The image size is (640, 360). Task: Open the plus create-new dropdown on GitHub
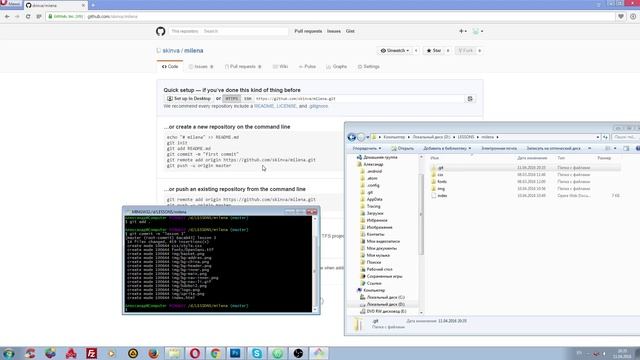(x=463, y=31)
